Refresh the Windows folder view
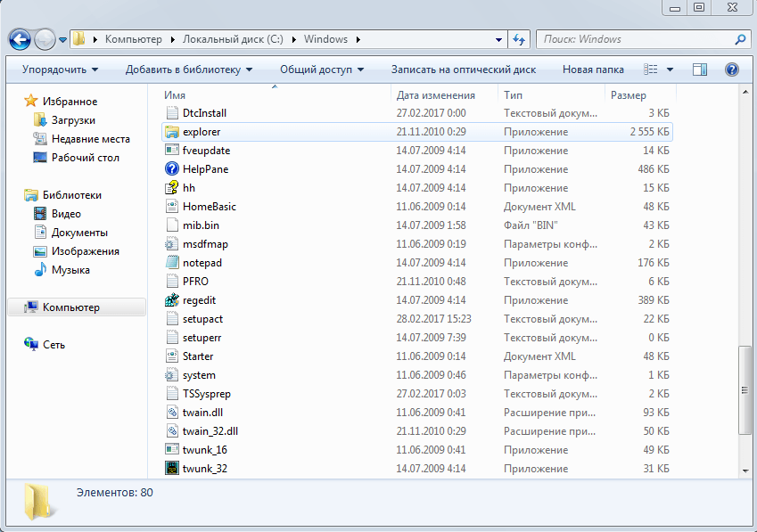This screenshot has height=532, width=757. pos(519,39)
